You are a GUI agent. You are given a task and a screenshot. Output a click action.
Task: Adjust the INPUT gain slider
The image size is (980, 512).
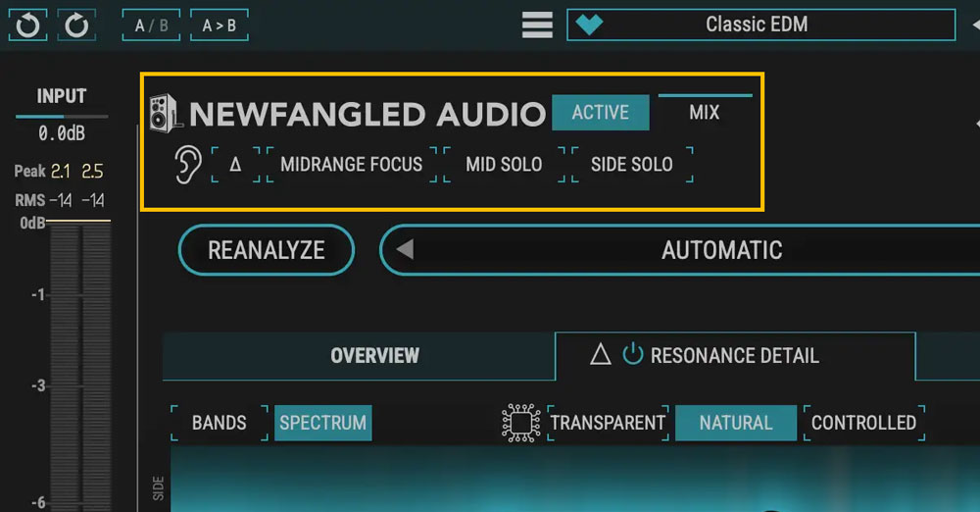[61, 117]
